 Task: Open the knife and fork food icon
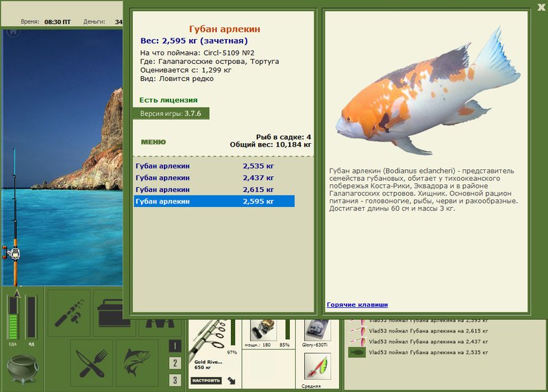[x=92, y=363]
